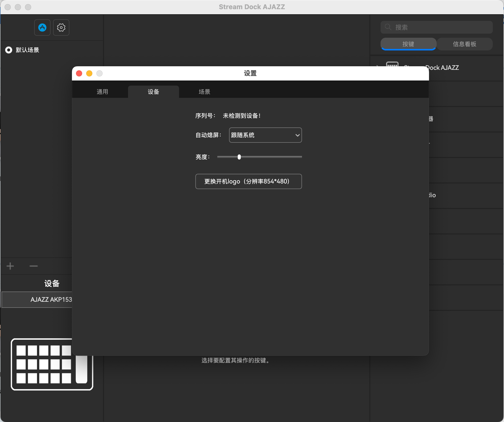Click the device keypad layout thumbnail
504x422 pixels.
point(52,364)
